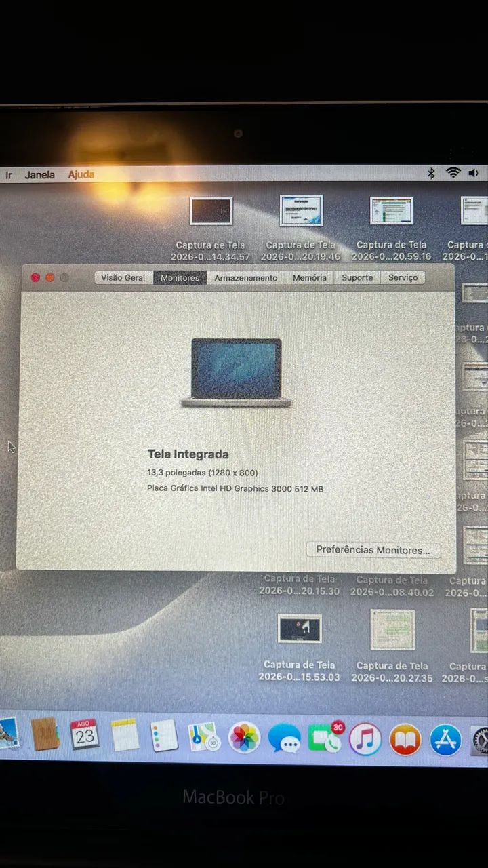Click the MacBook Pro display image
The image size is (488, 868).
point(236,372)
